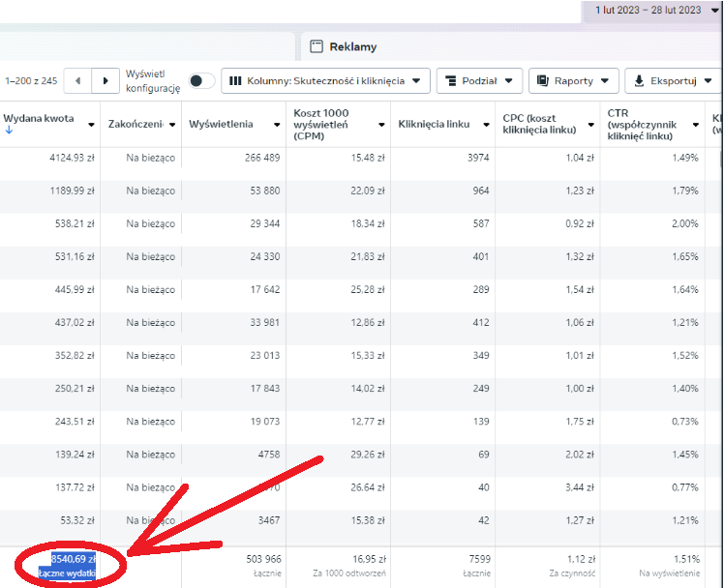Viewport: 724px width, 588px height.
Task: Open CTR column options arrow
Action: [x=696, y=125]
